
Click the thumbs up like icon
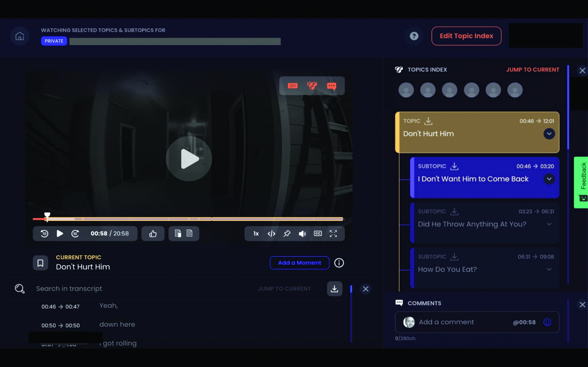(x=153, y=234)
